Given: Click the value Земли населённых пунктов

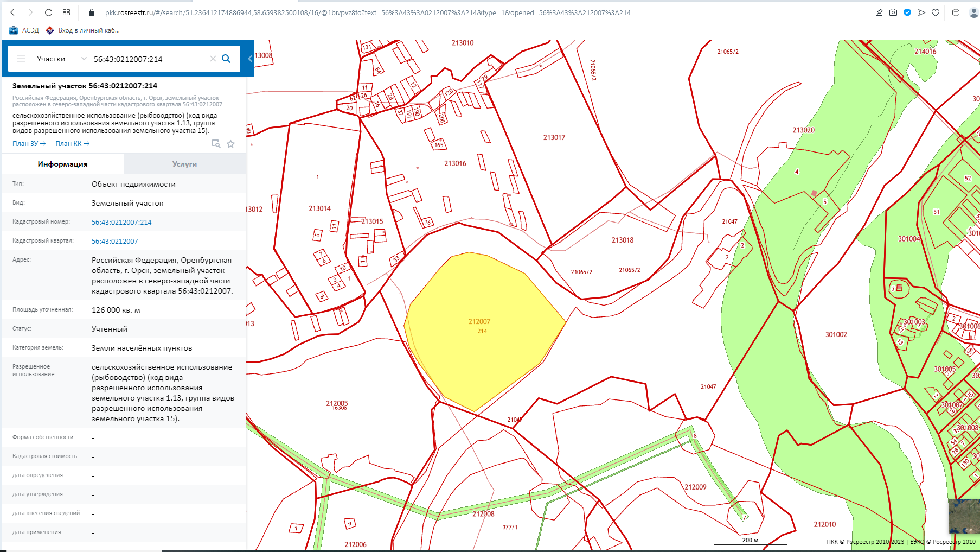Looking at the screenshot, I should pos(142,348).
